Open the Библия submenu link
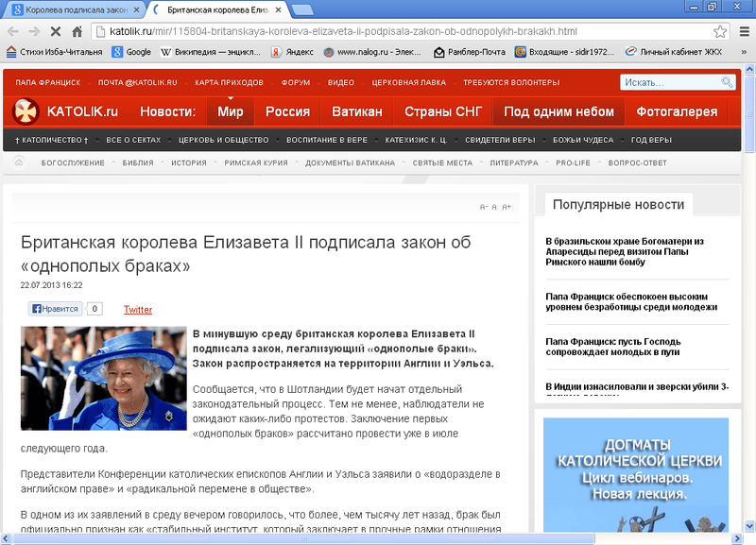Viewport: 756px width, 545px height. coord(138,162)
